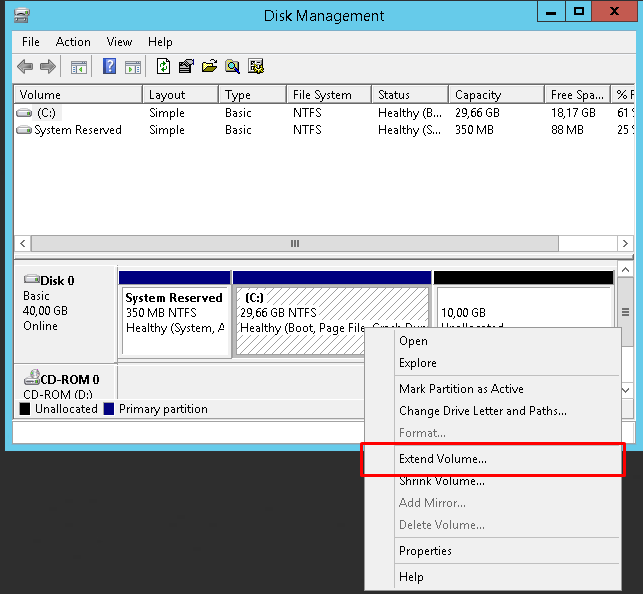This screenshot has height=594, width=643.
Task: Sort by the Layout column header
Action: (180, 95)
